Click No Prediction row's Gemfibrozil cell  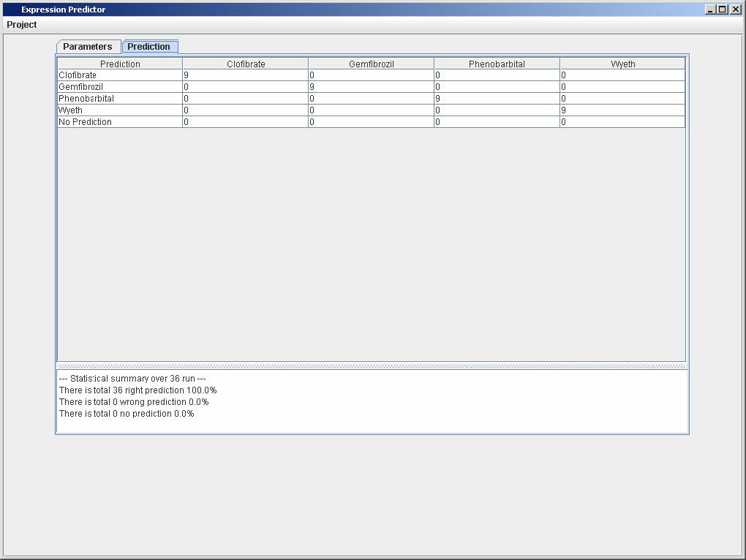point(371,121)
